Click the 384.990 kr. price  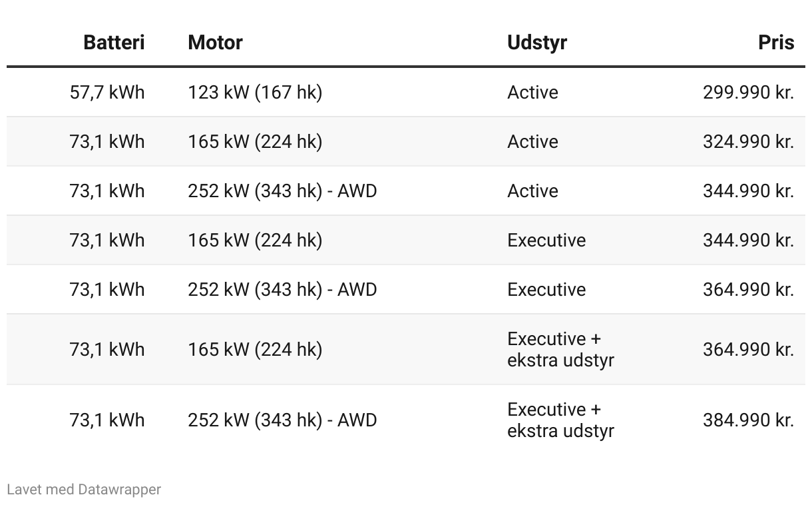point(749,420)
